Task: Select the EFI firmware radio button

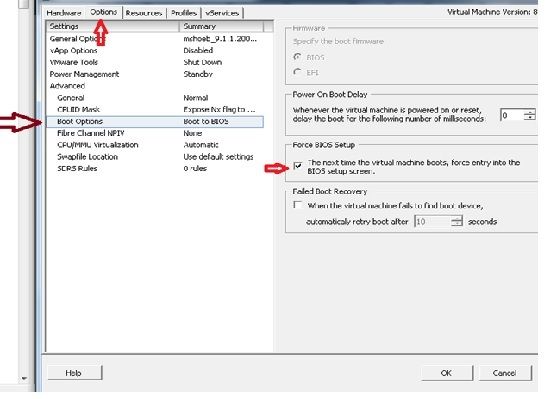Action: click(297, 72)
